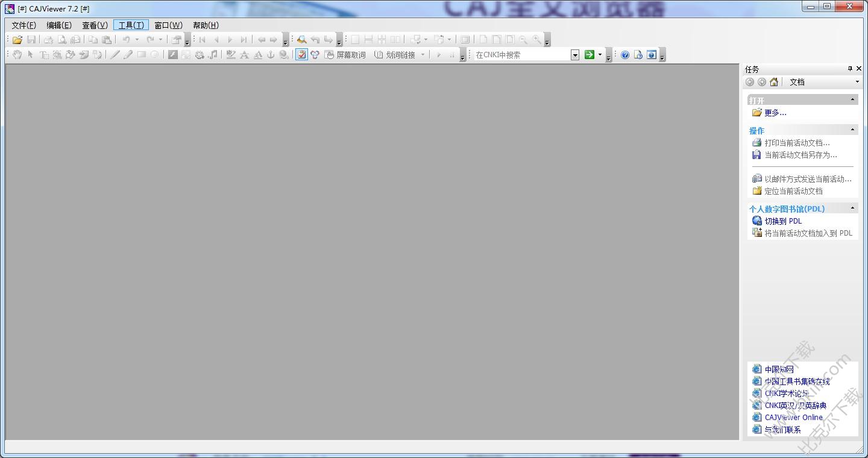Click the next page triangle icon
This screenshot has height=458, width=868.
coord(230,40)
